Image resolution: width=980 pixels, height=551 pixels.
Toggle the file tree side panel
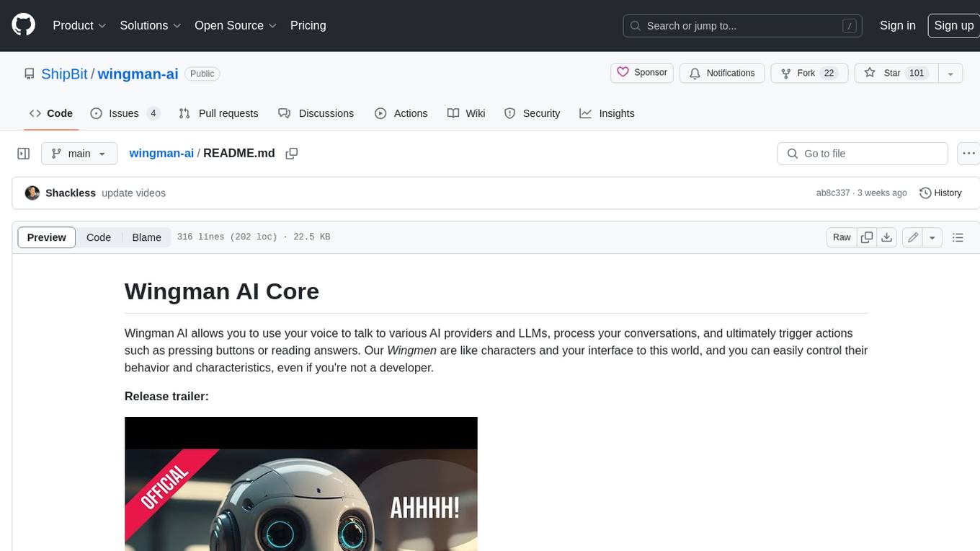(24, 154)
